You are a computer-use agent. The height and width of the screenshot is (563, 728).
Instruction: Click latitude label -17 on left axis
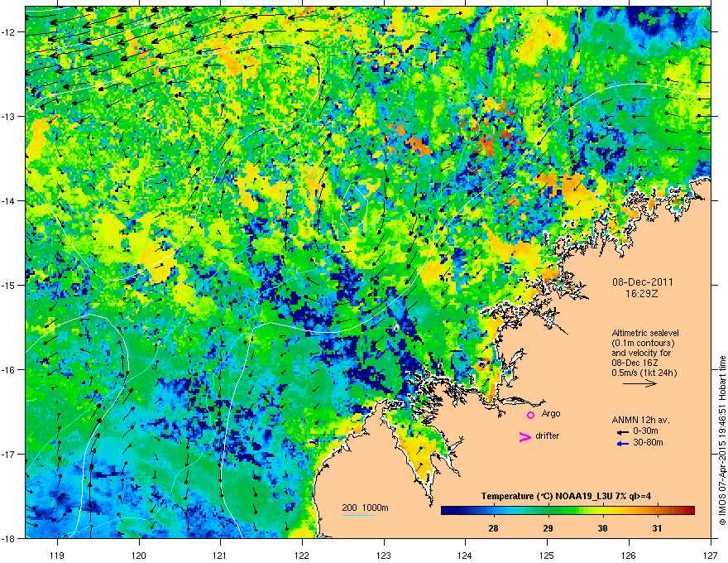click(x=8, y=455)
